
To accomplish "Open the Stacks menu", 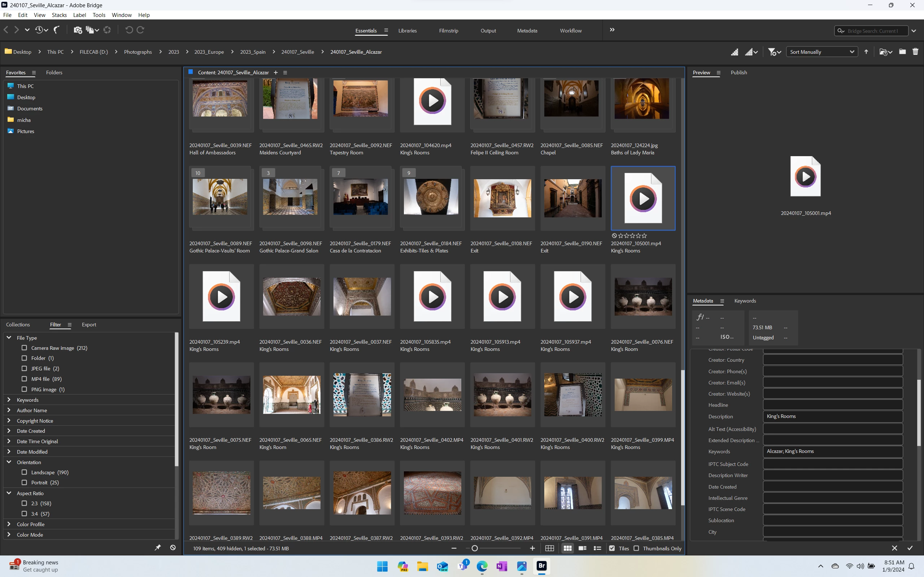I will coord(59,15).
